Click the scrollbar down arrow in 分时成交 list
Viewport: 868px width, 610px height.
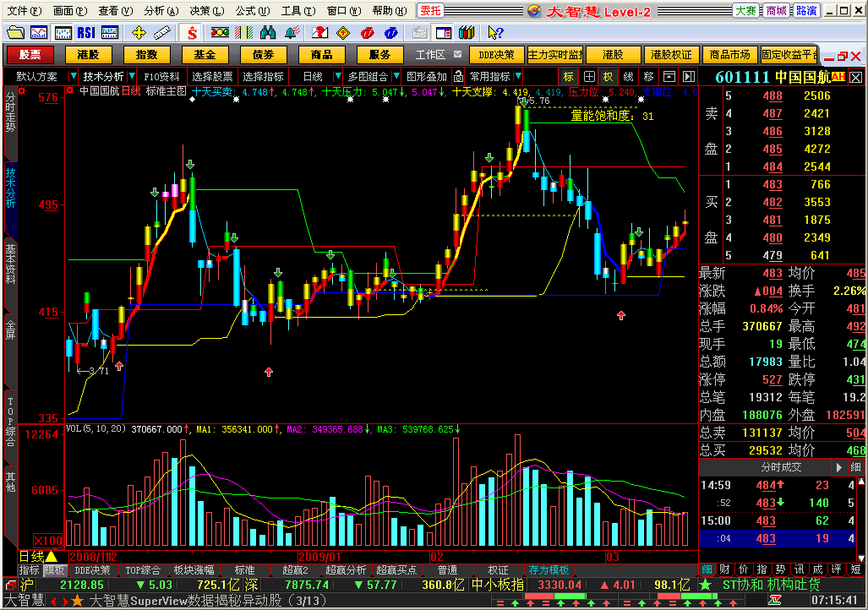pos(860,558)
